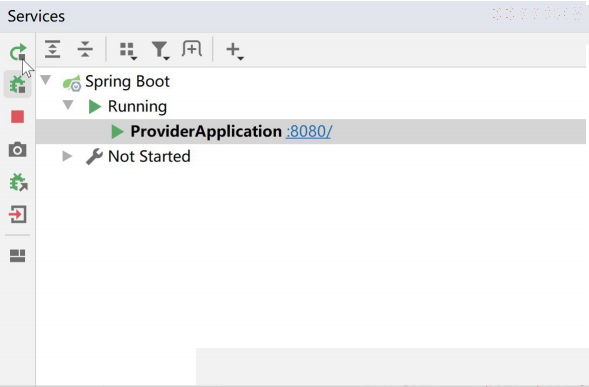Image resolution: width=589 pixels, height=387 pixels.
Task: Click the Open in New Tab icon
Action: point(192,49)
